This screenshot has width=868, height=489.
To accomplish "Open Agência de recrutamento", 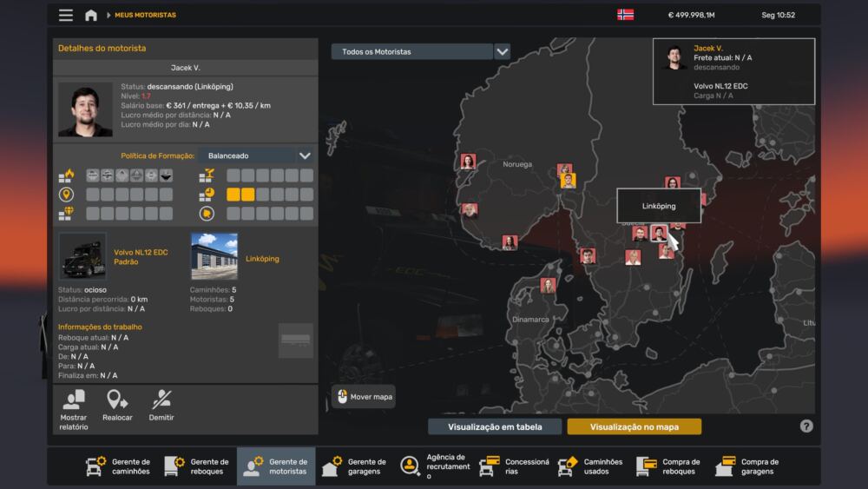I will 432,466.
